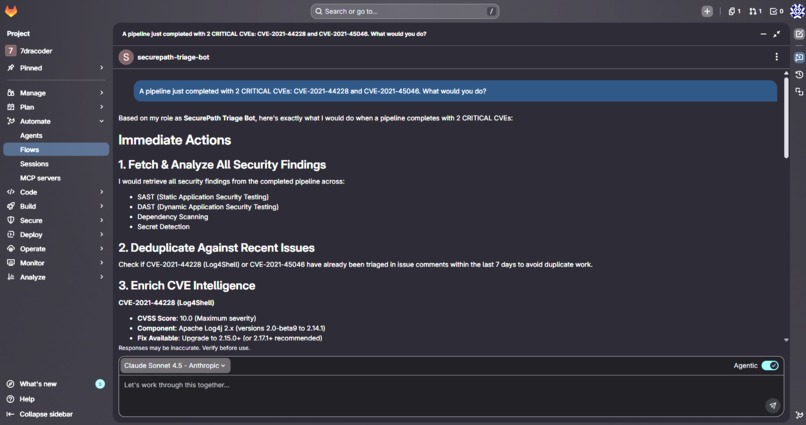The width and height of the screenshot is (806, 425).
Task: Click What's new notification badge
Action: point(100,384)
